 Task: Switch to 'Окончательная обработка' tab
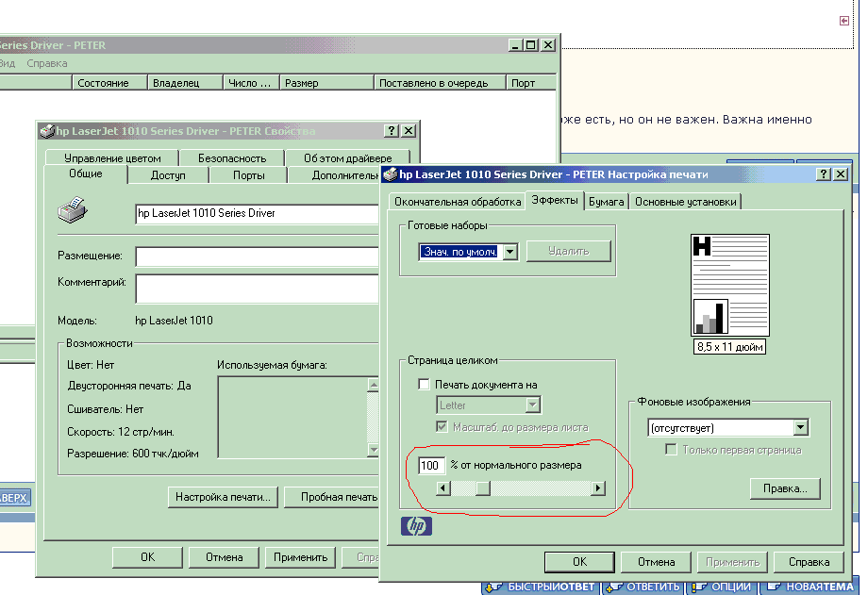(x=458, y=202)
